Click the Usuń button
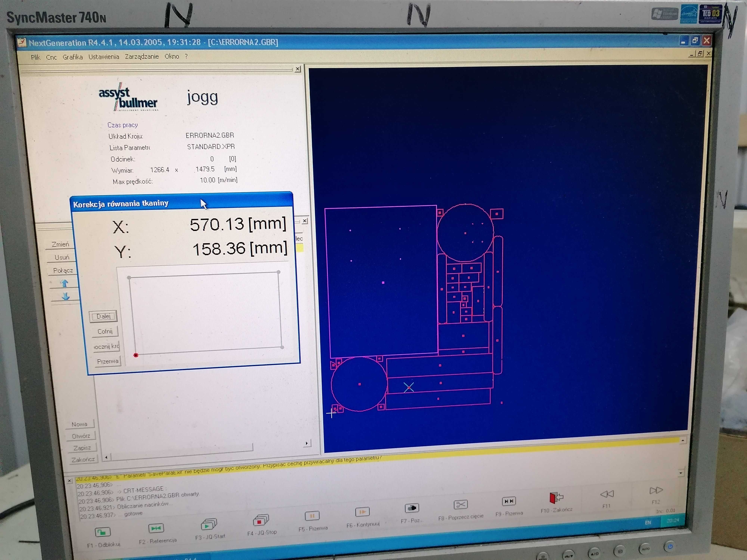 (62, 258)
